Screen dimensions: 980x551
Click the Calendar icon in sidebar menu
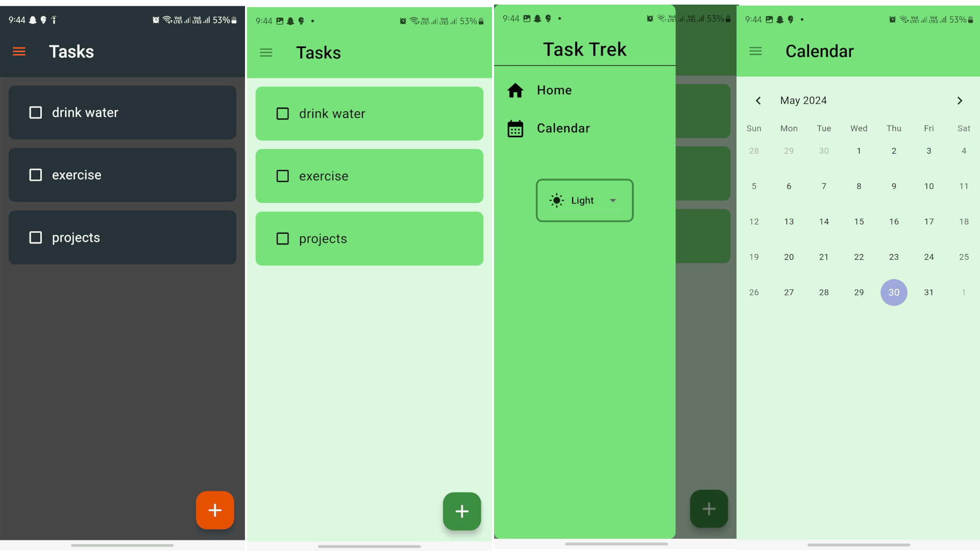coord(516,128)
